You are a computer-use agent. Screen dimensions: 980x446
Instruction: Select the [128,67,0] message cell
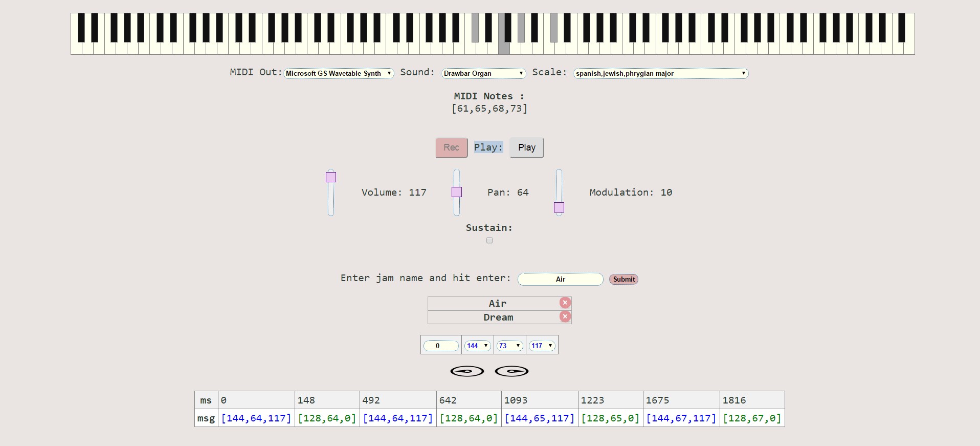(x=752, y=418)
